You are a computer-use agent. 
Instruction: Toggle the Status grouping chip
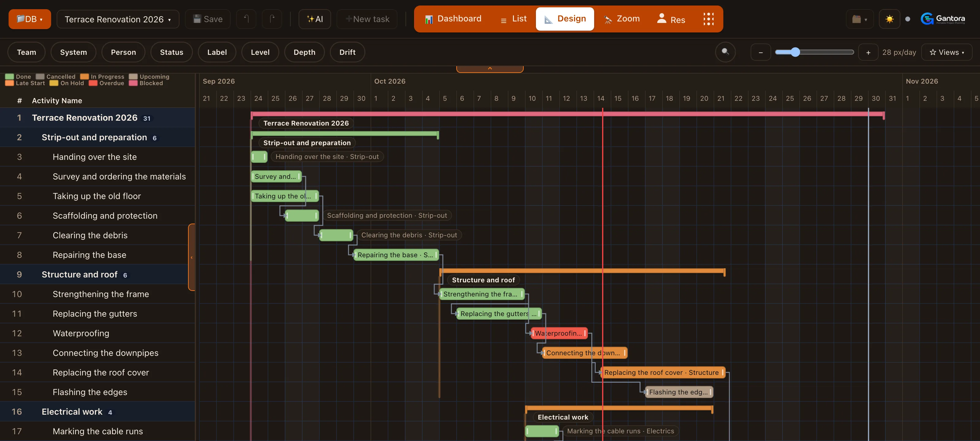pos(171,52)
